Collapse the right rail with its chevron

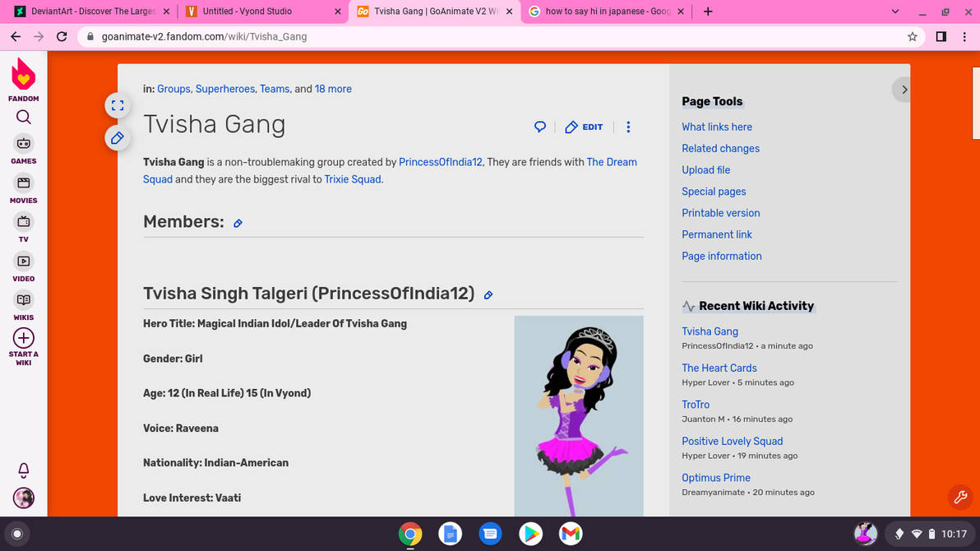(x=904, y=89)
